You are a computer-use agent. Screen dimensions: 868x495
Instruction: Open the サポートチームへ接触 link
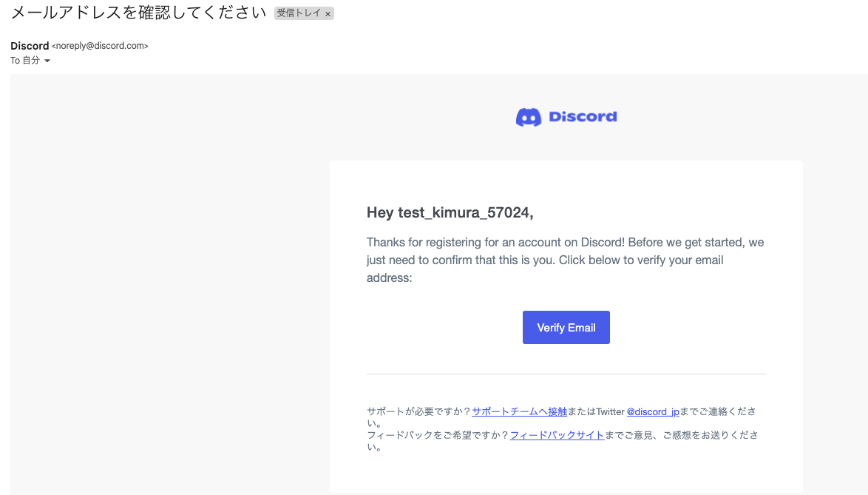pos(521,411)
